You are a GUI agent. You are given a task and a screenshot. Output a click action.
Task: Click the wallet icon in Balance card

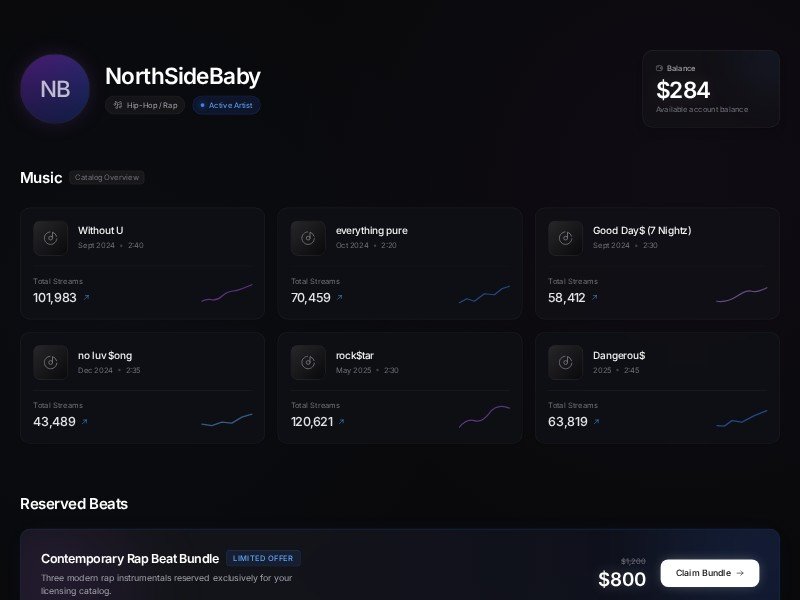(659, 68)
